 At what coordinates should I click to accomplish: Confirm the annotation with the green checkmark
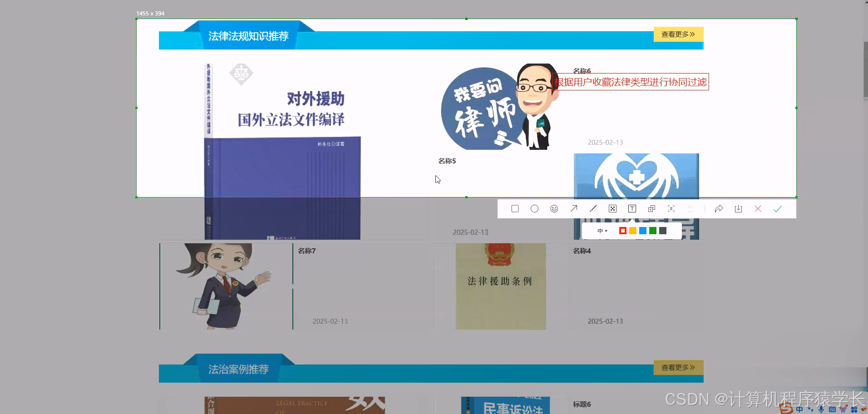click(x=777, y=208)
